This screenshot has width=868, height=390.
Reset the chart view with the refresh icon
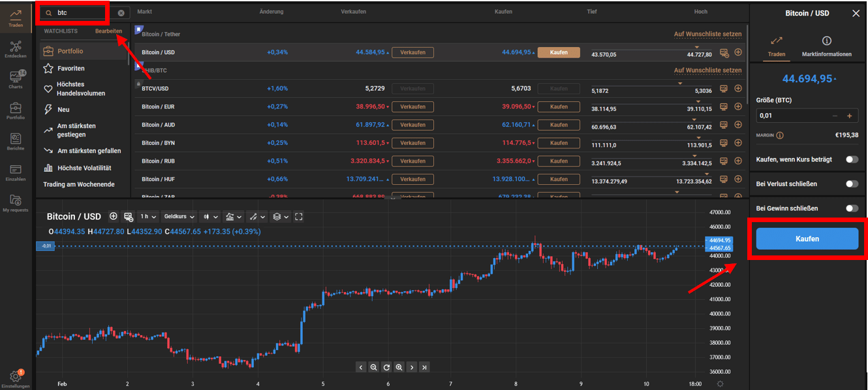(x=386, y=367)
